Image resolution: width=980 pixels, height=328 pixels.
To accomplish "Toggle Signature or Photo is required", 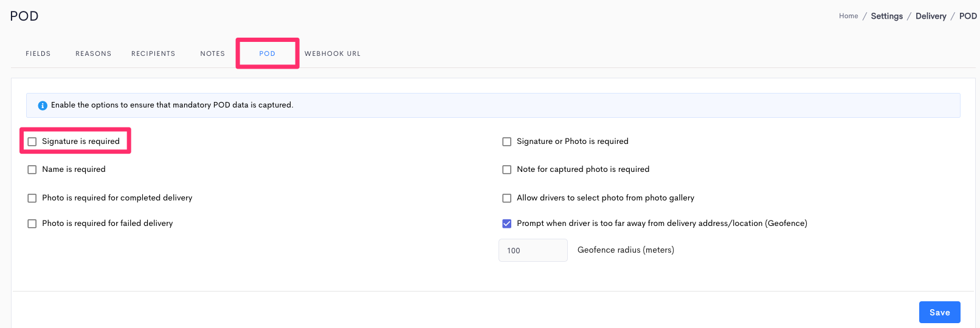I will point(507,142).
